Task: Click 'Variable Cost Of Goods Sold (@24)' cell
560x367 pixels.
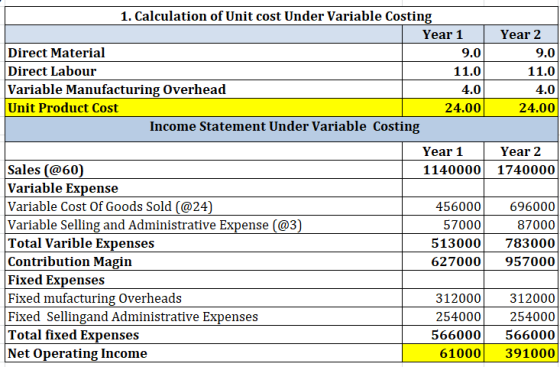Action: [x=204, y=206]
